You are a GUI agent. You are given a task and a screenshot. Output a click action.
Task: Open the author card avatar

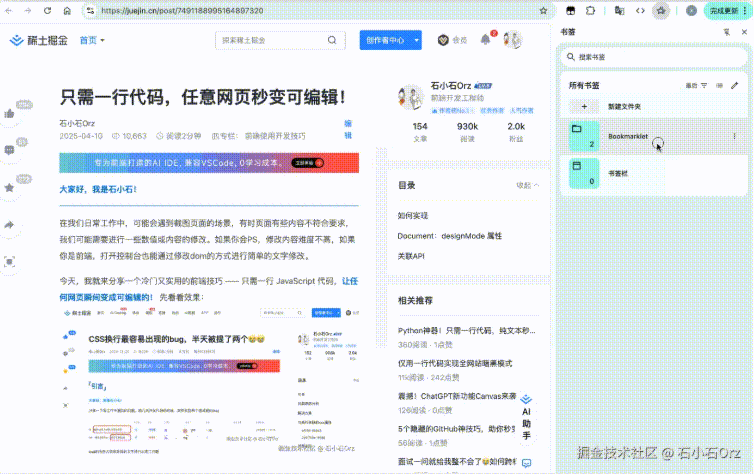point(410,97)
